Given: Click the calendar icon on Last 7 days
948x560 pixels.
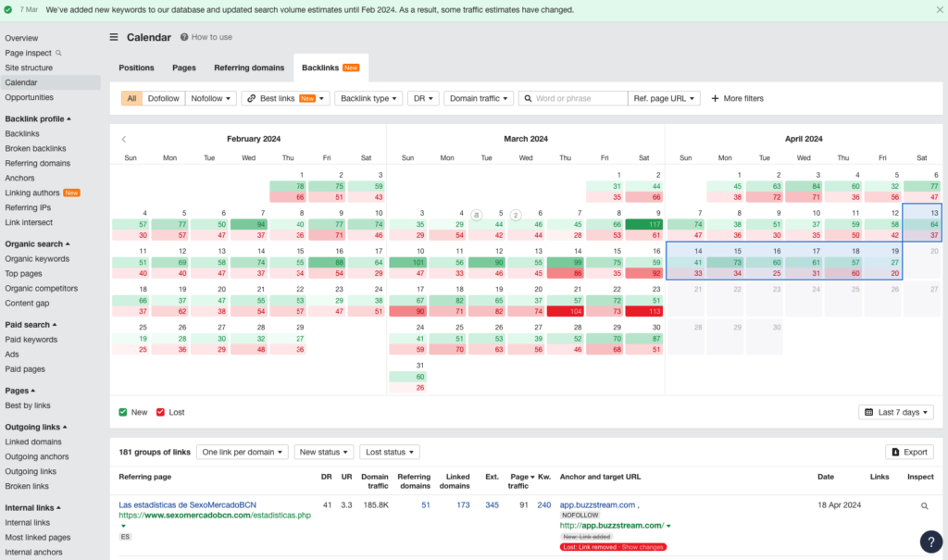Looking at the screenshot, I should [x=867, y=412].
